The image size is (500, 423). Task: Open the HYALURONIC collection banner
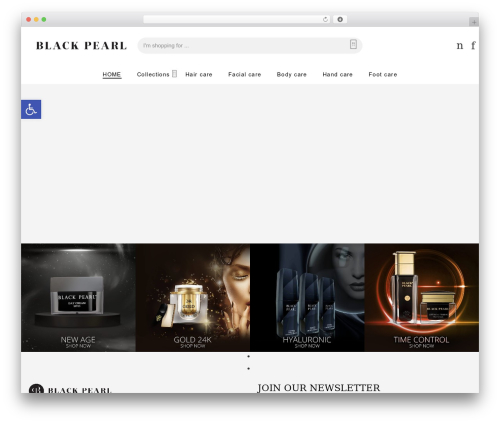click(307, 297)
